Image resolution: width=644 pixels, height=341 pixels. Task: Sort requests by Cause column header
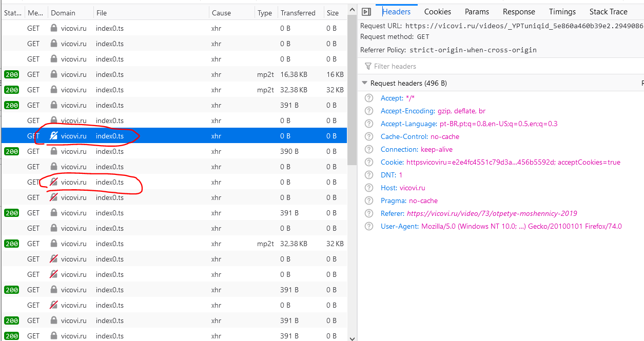point(231,13)
